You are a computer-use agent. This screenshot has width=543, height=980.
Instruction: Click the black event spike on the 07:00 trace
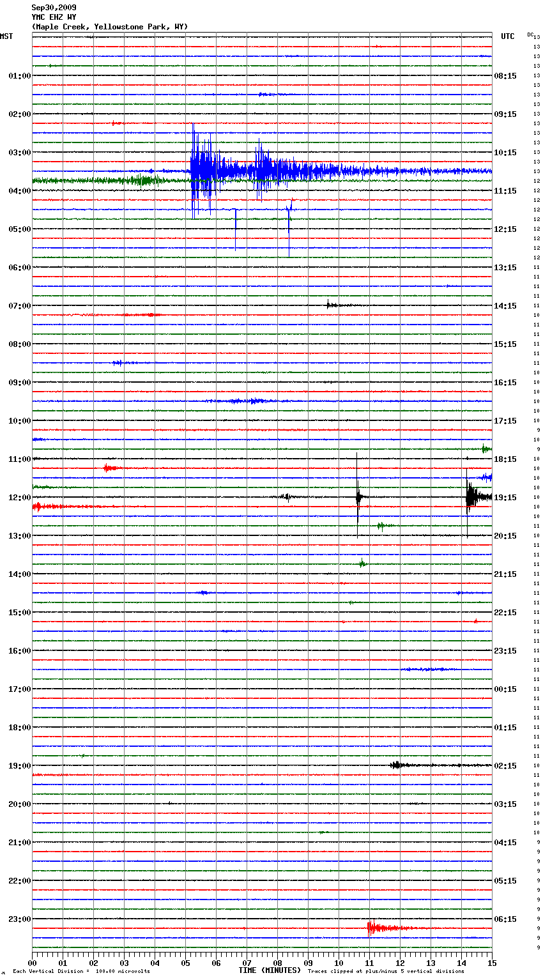click(330, 305)
